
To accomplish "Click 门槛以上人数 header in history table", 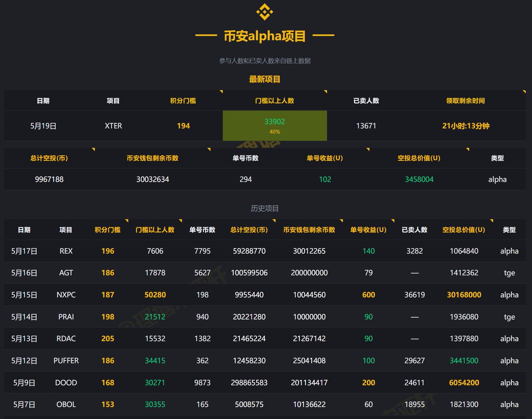I will coord(155,230).
